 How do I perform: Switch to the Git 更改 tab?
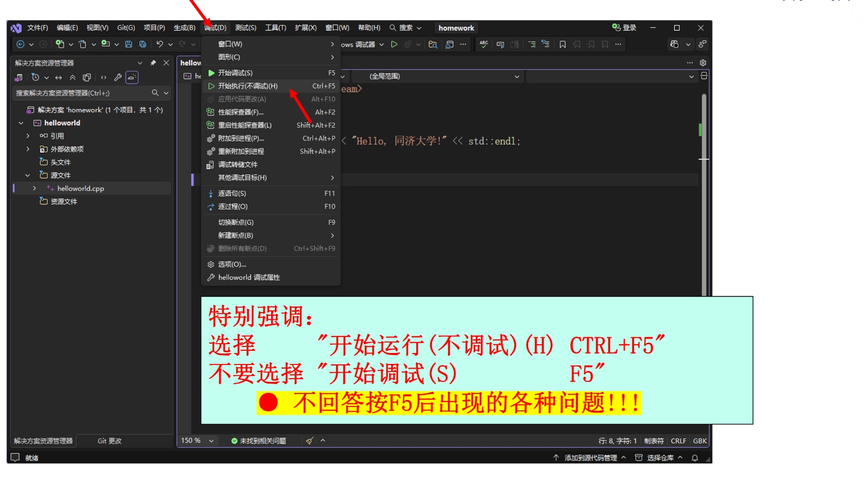click(x=110, y=441)
